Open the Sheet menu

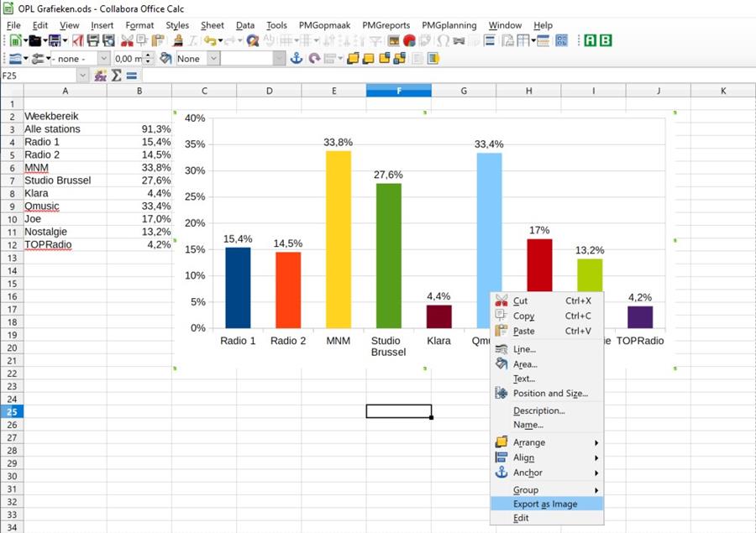pos(213,25)
